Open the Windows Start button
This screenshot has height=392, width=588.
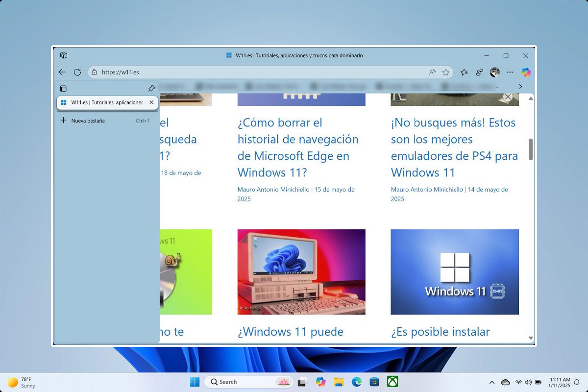tap(195, 382)
